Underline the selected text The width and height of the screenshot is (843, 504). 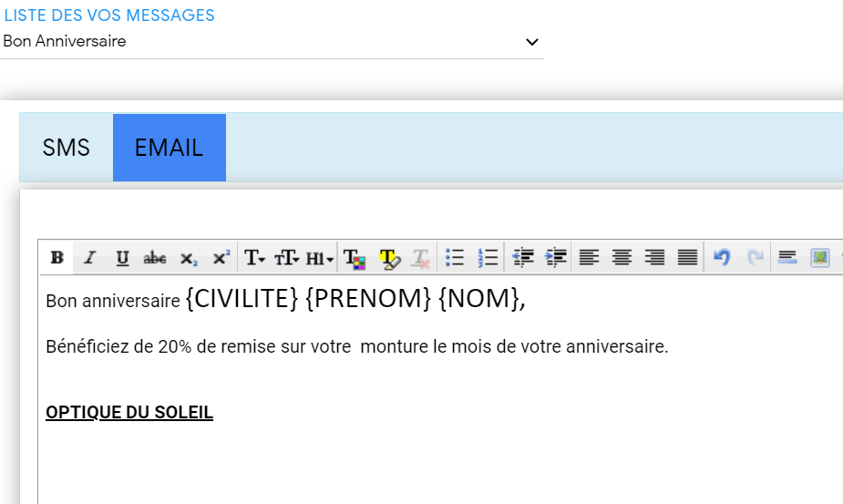[123, 258]
